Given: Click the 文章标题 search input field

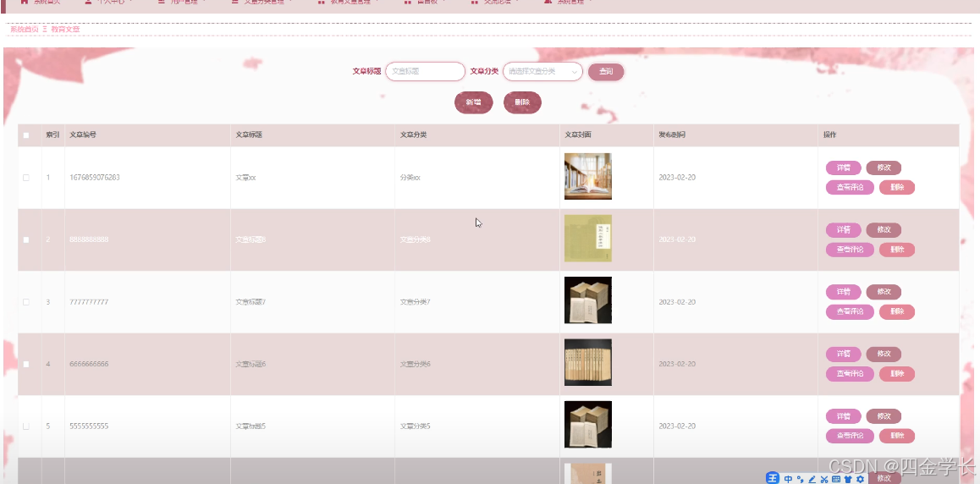Looking at the screenshot, I should click(425, 71).
